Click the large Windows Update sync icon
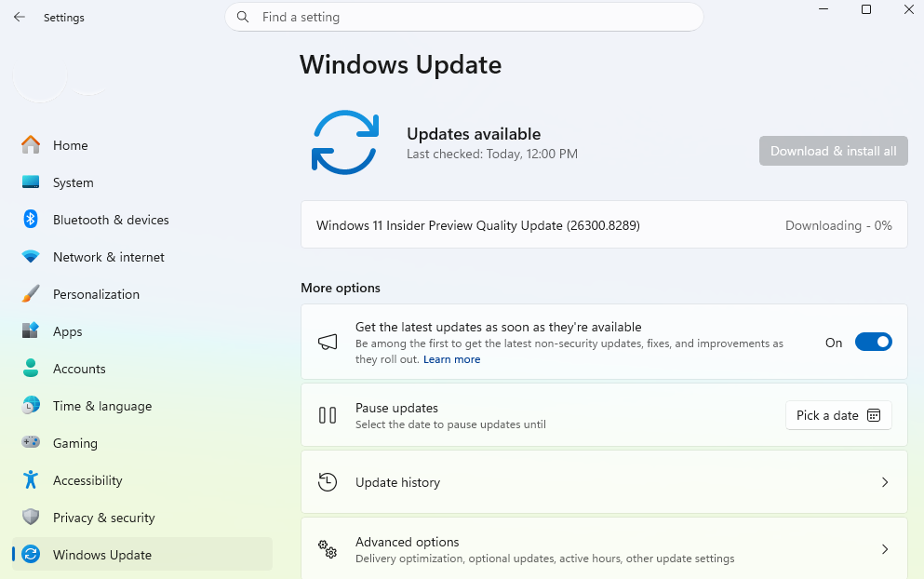The width and height of the screenshot is (924, 579). coord(344,142)
